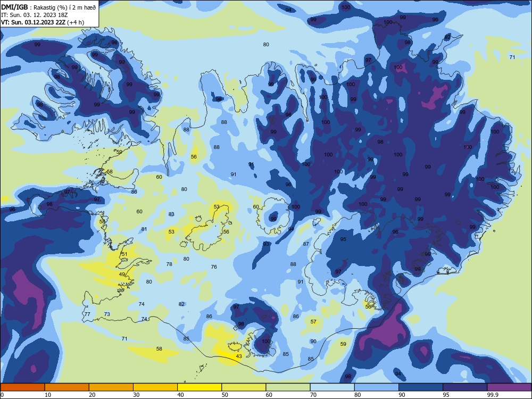
Task: Click the legend label '99.9'
Action: tap(493, 395)
